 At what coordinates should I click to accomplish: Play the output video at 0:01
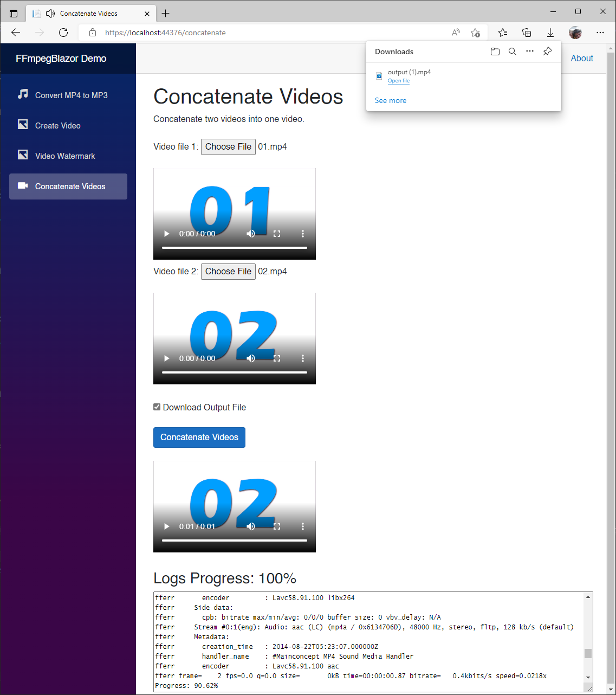[x=166, y=526]
